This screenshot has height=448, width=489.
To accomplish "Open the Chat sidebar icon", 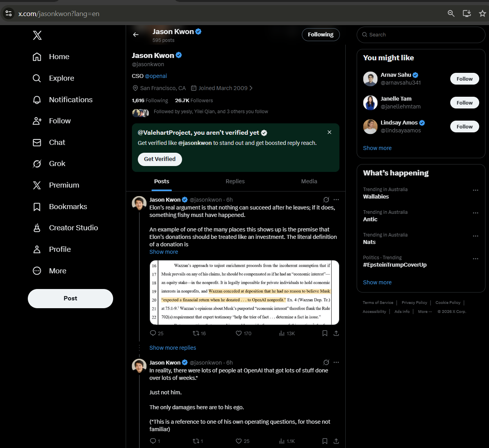I will pos(37,142).
